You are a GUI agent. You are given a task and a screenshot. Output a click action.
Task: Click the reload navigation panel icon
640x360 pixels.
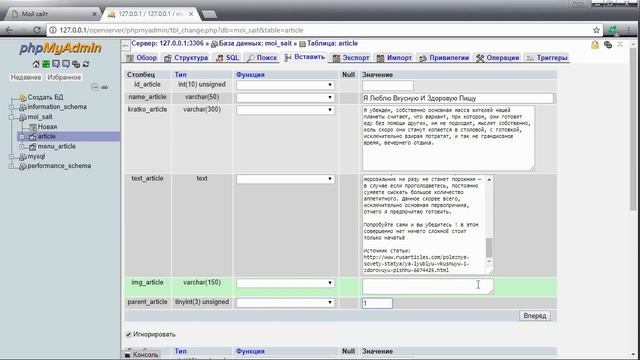pyautogui.click(x=86, y=64)
